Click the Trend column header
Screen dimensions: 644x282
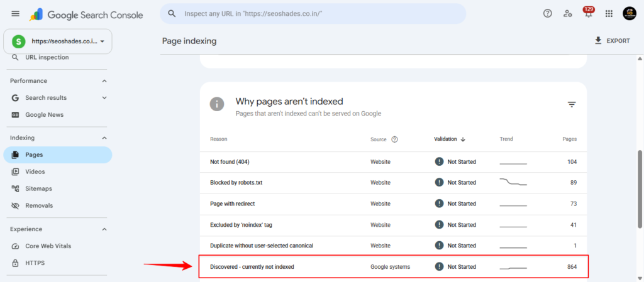[x=506, y=139]
